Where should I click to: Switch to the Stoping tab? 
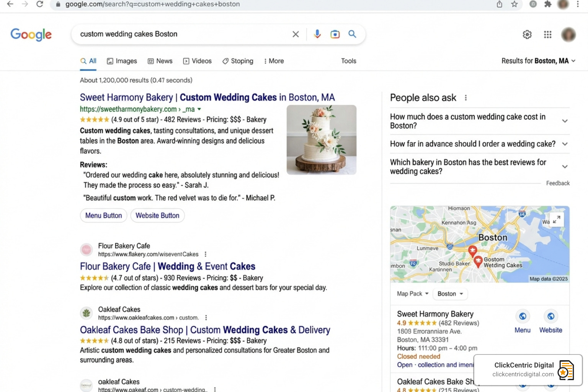click(x=238, y=61)
